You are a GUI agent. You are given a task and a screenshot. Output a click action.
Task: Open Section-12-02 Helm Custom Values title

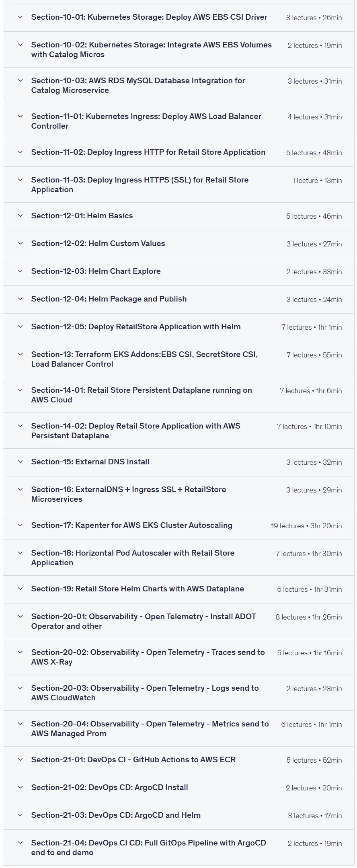(x=98, y=244)
